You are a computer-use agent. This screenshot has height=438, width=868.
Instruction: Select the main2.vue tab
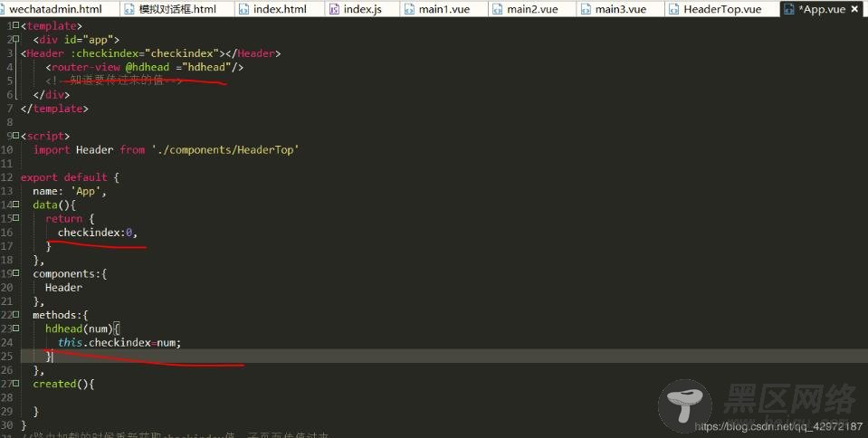[x=532, y=9]
